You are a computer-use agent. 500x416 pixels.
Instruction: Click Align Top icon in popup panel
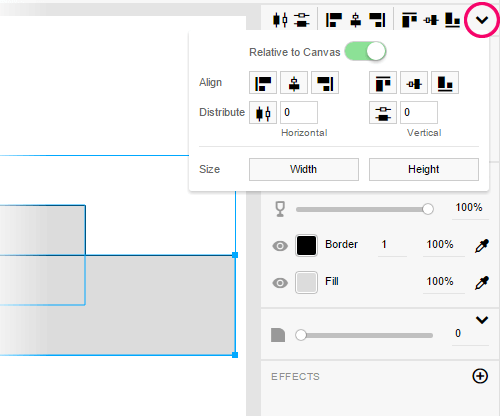pyautogui.click(x=383, y=83)
